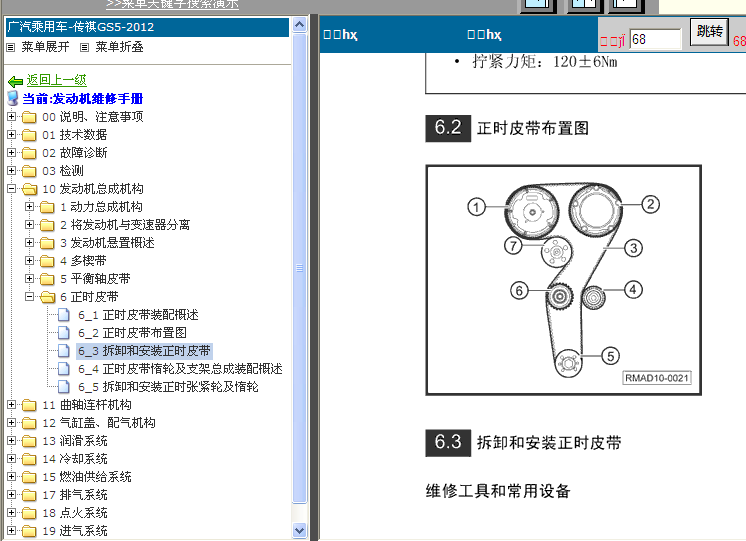Click folder icon of 5 平衡轴皮带

pyautogui.click(x=47, y=279)
